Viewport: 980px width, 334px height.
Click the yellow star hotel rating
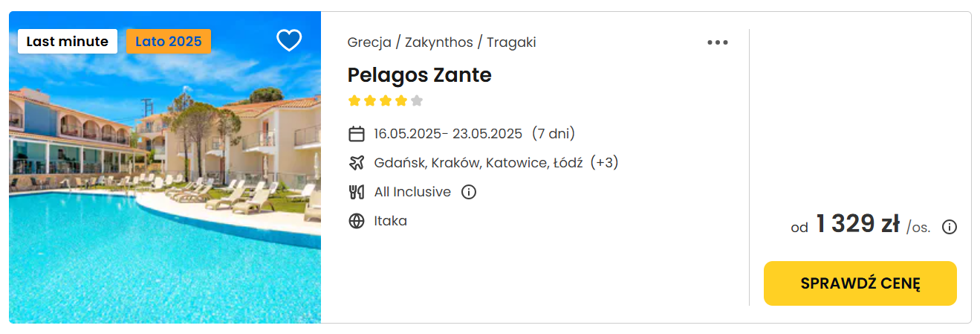click(x=378, y=100)
